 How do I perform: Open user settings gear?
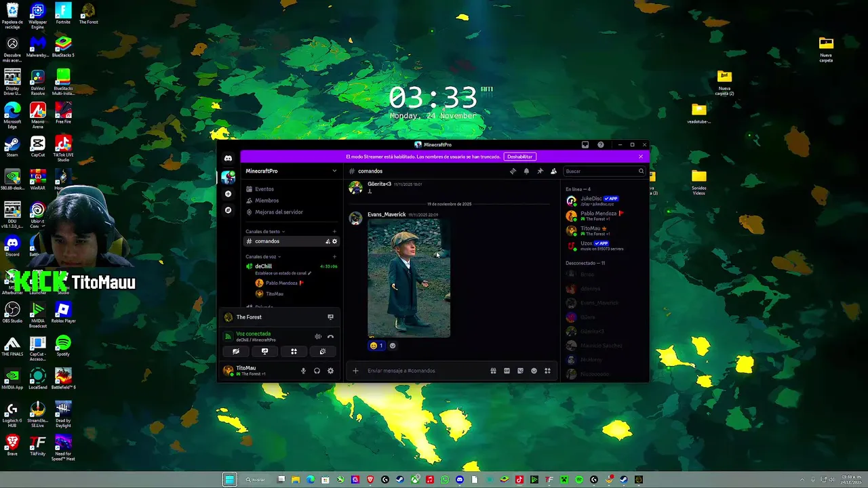coord(330,371)
